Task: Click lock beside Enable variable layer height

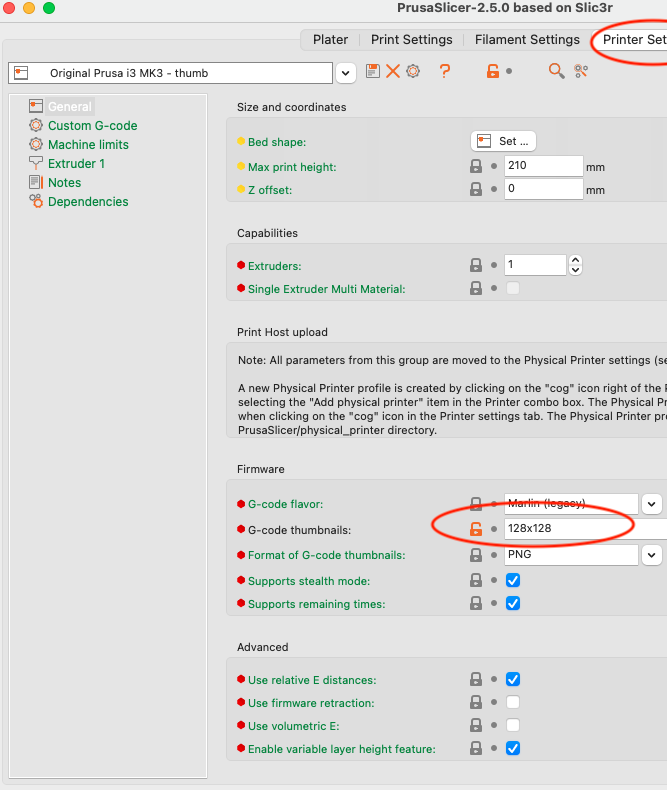Action: point(476,748)
